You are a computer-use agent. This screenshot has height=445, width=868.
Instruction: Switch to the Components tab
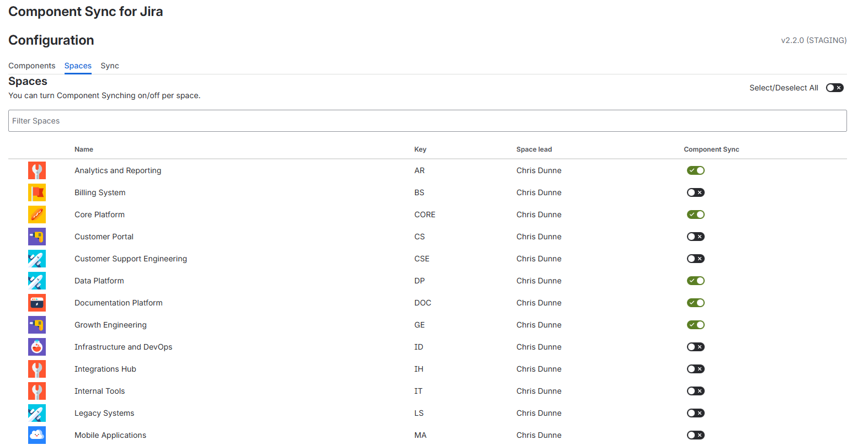[31, 66]
